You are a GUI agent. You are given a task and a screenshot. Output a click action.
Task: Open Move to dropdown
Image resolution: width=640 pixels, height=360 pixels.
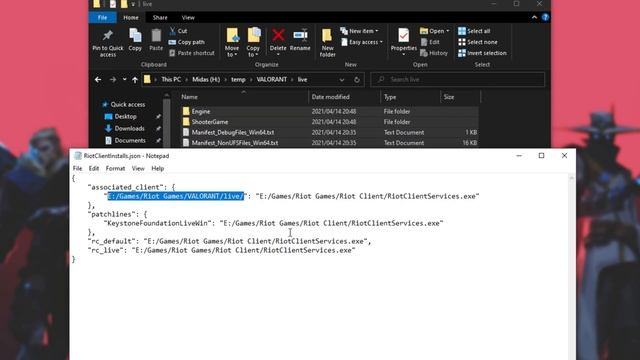click(x=232, y=42)
